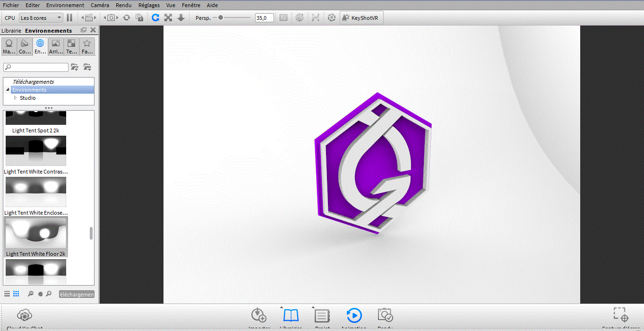Screen dimensions: 644x331
Task: Open the Fenêtre menu
Action: tap(191, 5)
